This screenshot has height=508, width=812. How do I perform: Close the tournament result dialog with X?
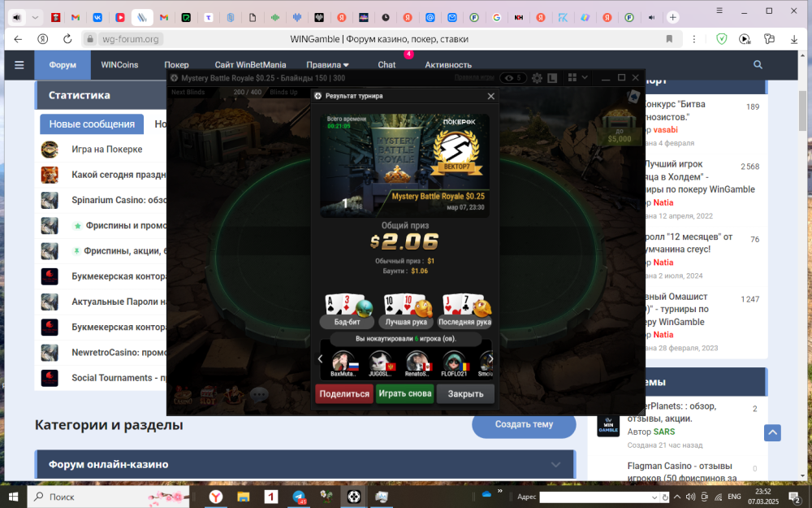pos(490,96)
